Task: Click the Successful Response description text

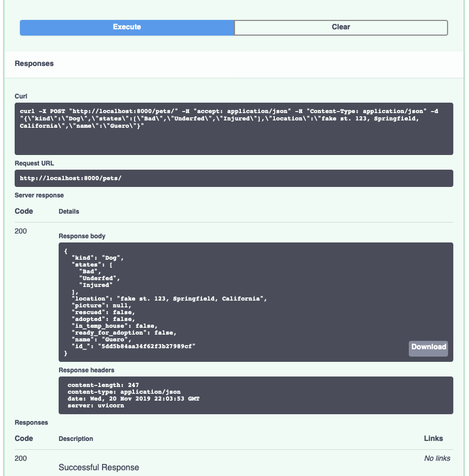Action: point(99,467)
